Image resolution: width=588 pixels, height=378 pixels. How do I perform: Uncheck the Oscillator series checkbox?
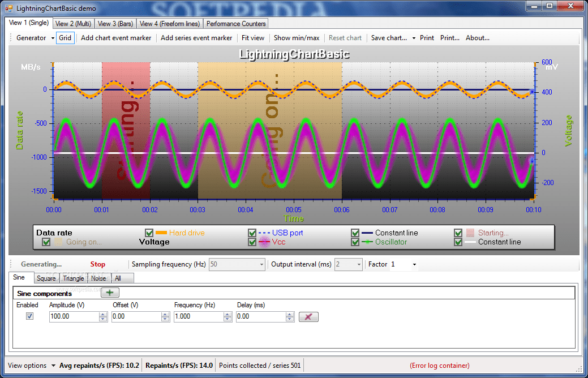click(x=355, y=242)
